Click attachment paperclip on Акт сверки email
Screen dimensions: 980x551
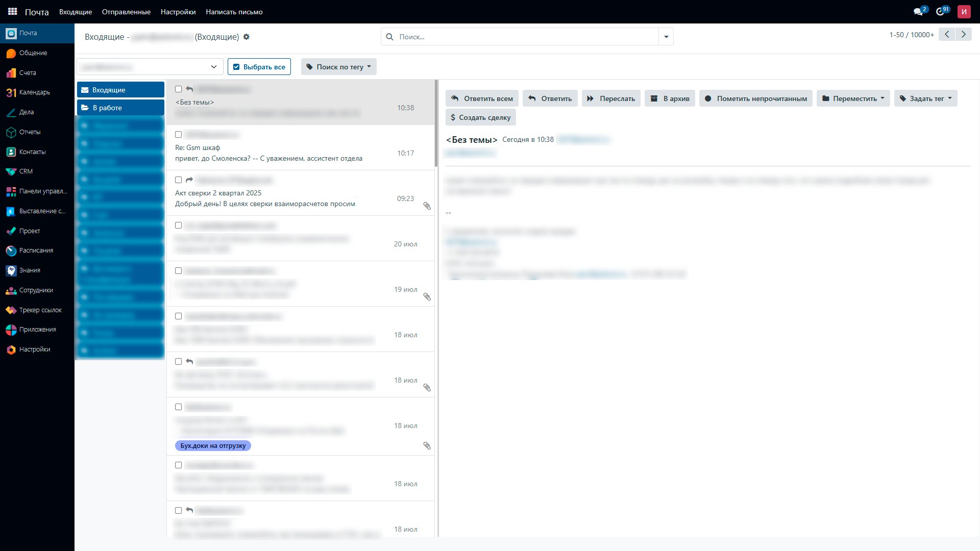(x=427, y=206)
